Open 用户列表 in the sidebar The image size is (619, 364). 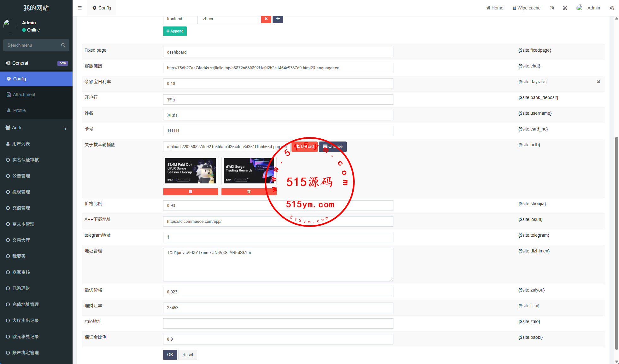(21, 144)
